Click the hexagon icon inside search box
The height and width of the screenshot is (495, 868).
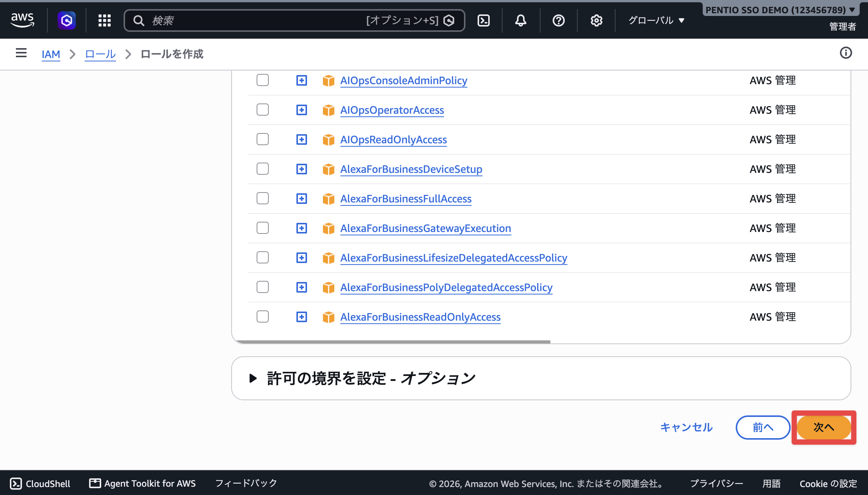coord(449,20)
